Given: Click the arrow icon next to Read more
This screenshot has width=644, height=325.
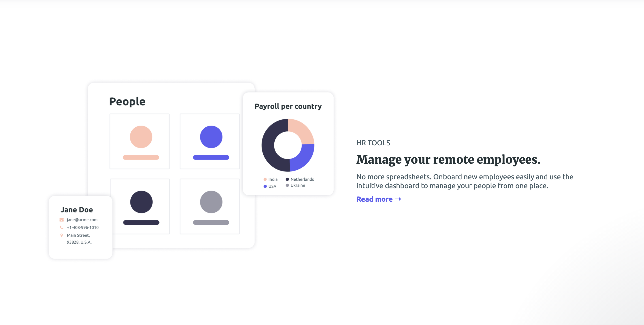Looking at the screenshot, I should (x=398, y=199).
